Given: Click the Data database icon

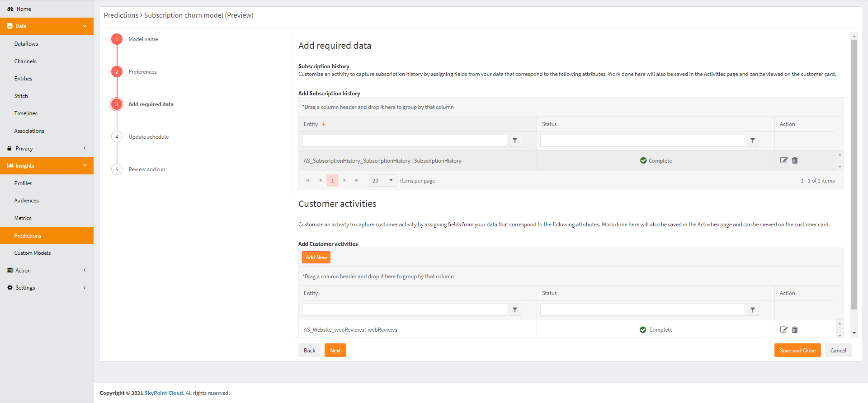Looking at the screenshot, I should (10, 26).
